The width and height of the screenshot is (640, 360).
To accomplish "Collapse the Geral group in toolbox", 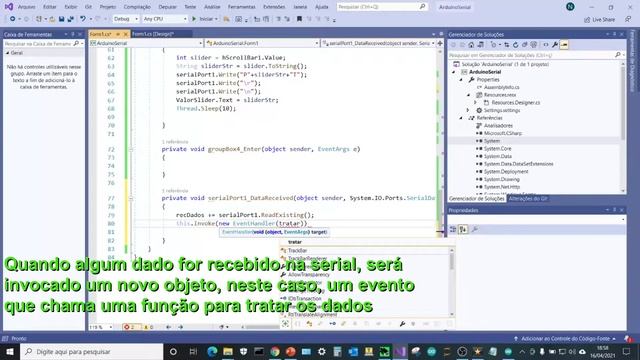I will click(x=7, y=53).
